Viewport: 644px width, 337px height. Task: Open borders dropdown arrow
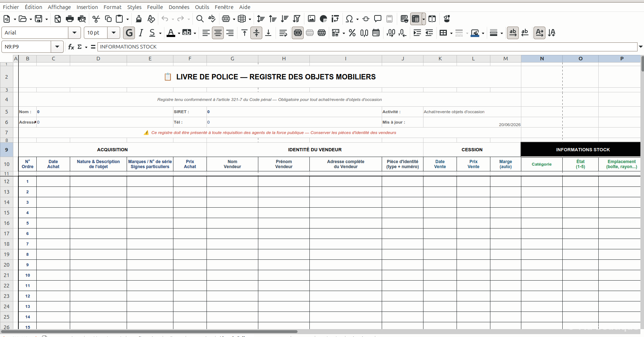coord(451,33)
